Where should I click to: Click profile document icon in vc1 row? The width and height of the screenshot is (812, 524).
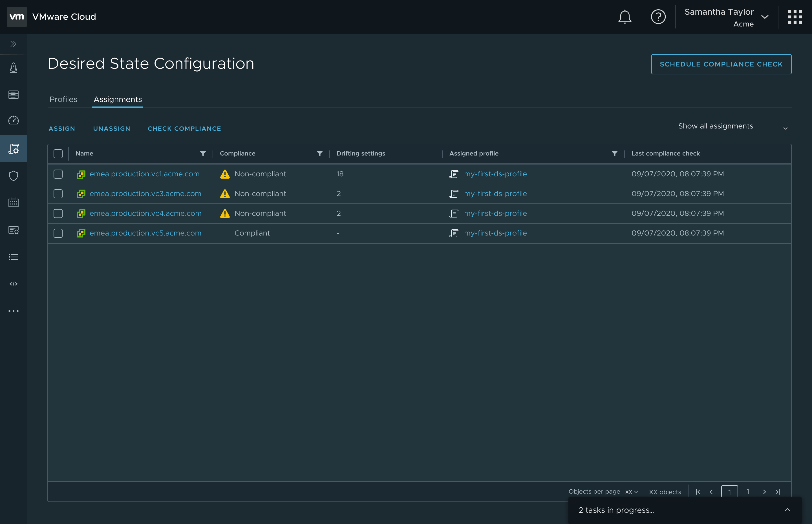[454, 174]
